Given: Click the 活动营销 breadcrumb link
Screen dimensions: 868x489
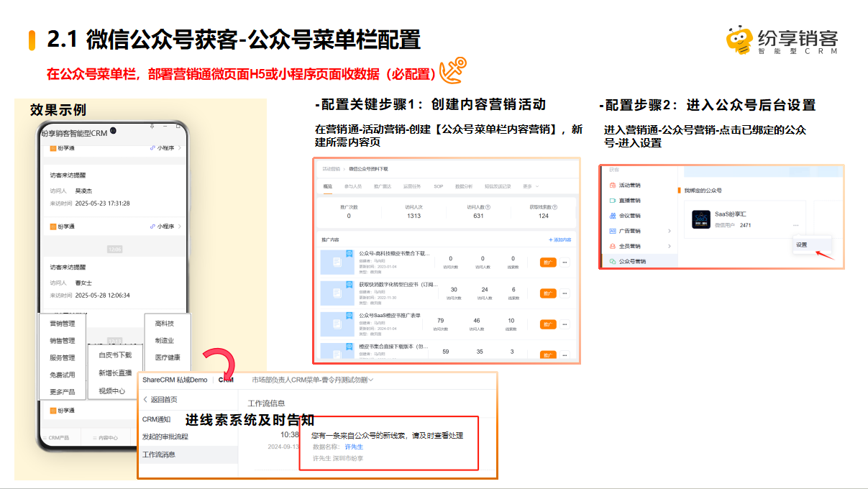Looking at the screenshot, I should pos(331,169).
